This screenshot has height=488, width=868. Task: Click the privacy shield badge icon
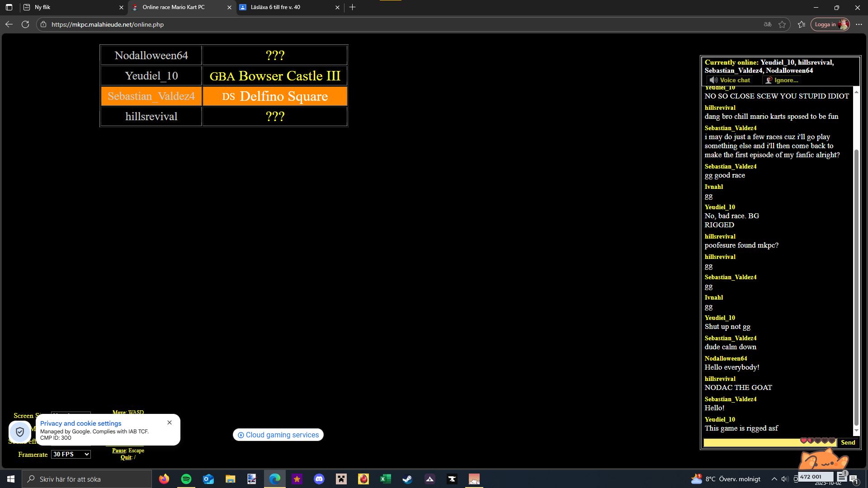click(x=20, y=432)
